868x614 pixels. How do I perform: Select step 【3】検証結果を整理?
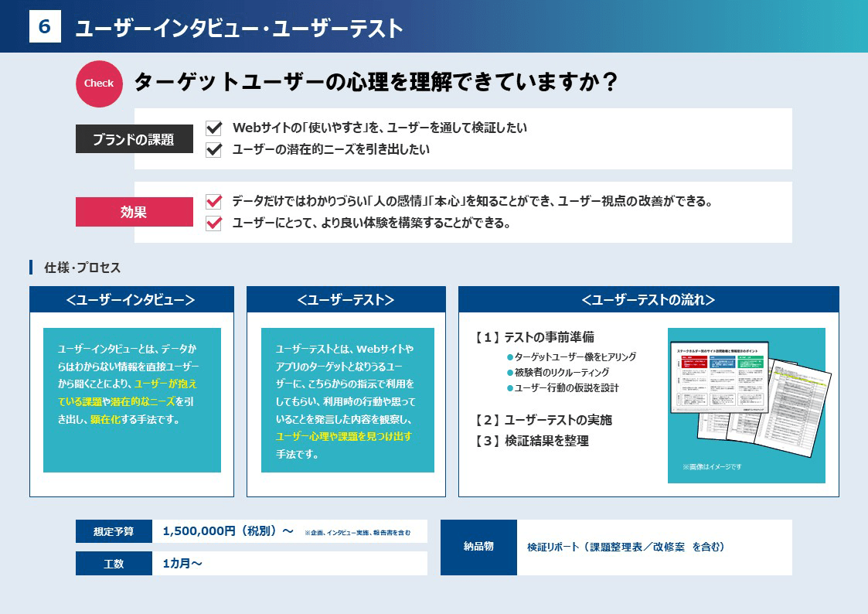(532, 441)
